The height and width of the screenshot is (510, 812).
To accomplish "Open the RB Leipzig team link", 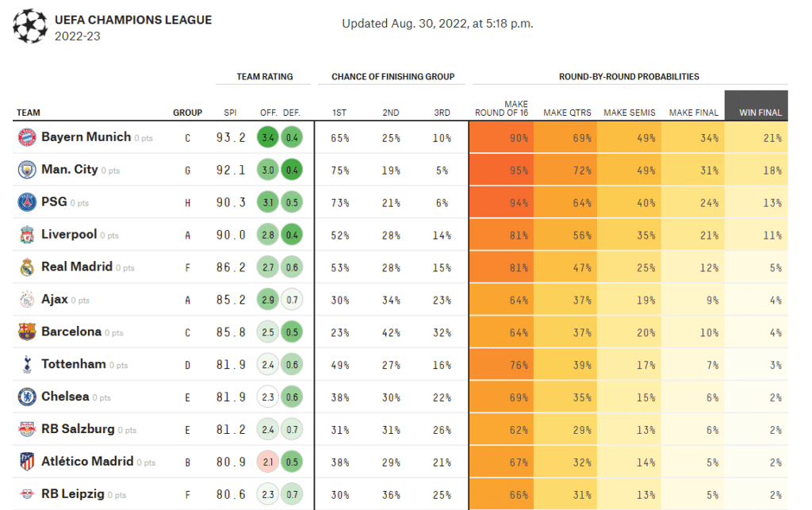I will pos(72,494).
